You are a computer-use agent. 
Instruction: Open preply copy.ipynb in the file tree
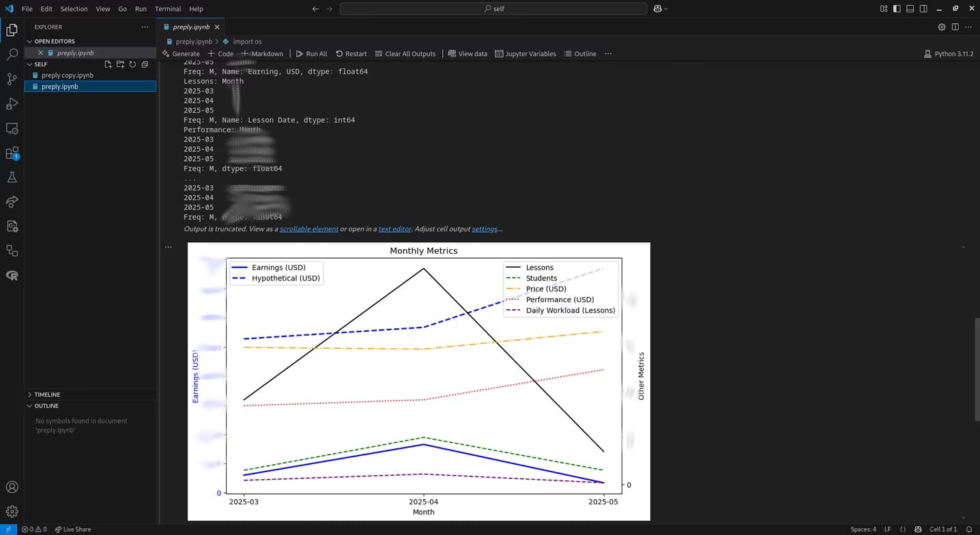(67, 76)
